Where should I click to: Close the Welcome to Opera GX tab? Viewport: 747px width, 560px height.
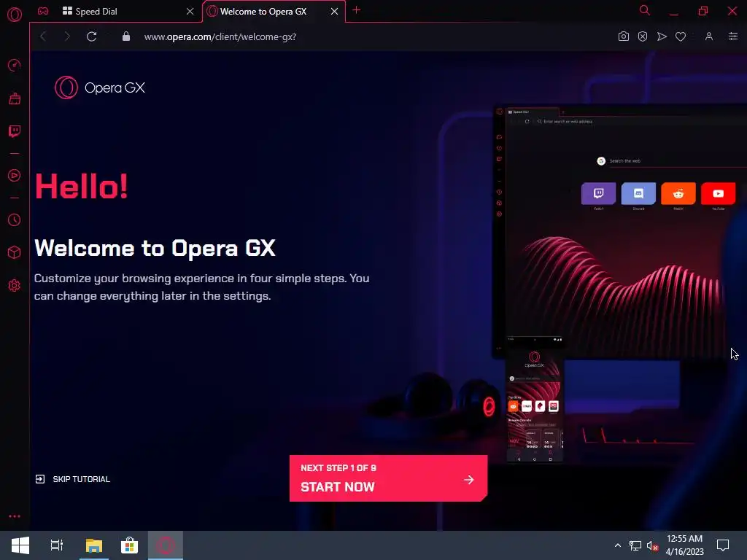coord(334,12)
